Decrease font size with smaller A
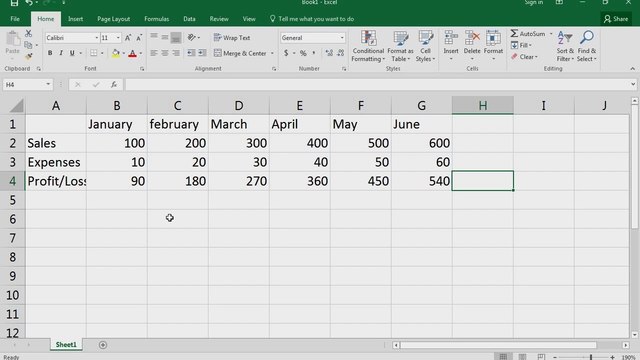This screenshot has height=360, width=640. pos(139,38)
